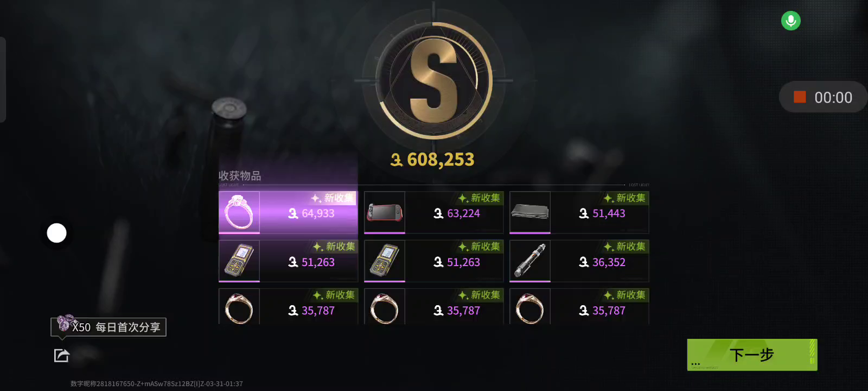Select the second yellow handheld device item

coord(433,261)
